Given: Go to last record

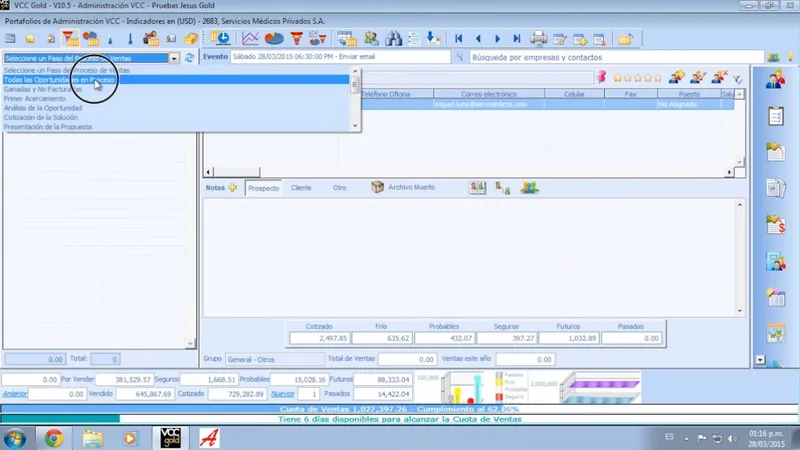Looking at the screenshot, I should [517, 39].
